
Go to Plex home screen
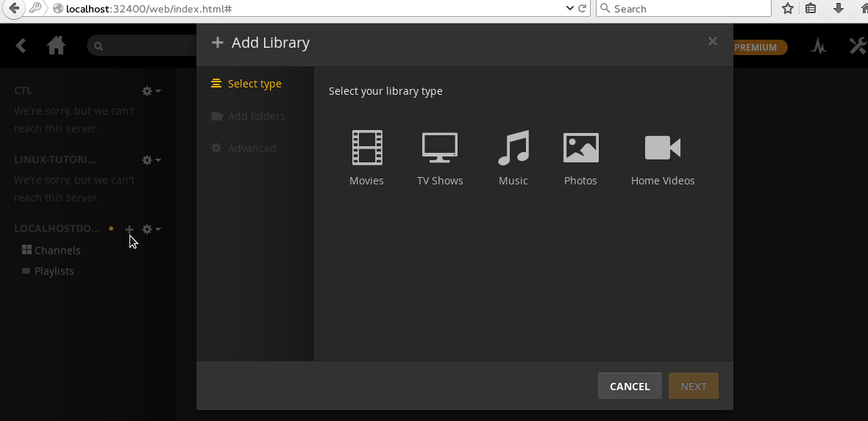tap(56, 46)
